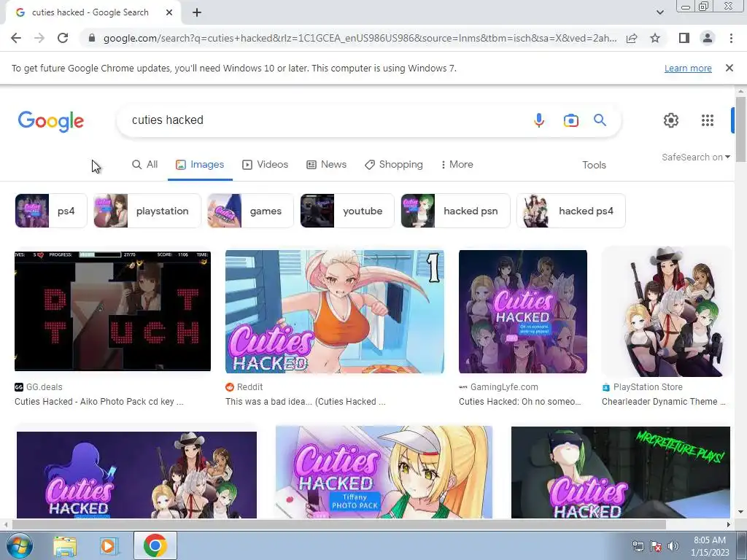Viewport: 747px width, 560px height.
Task: Launch Windows Media Player from taskbar
Action: (109, 546)
